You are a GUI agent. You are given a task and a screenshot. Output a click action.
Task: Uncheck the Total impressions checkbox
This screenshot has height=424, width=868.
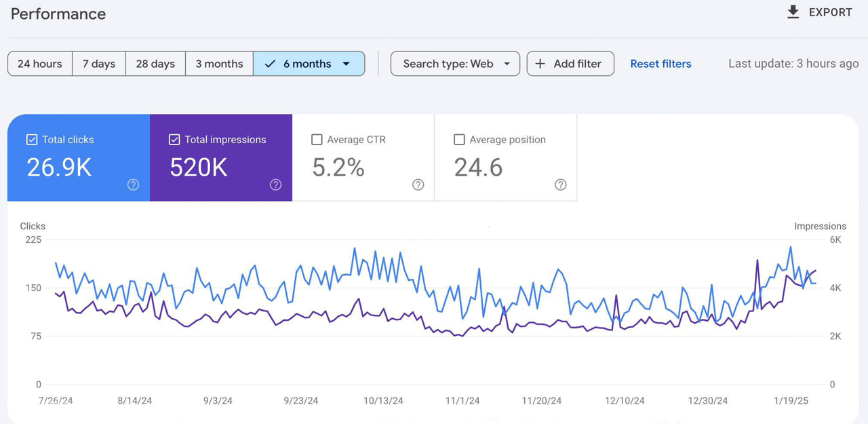[x=174, y=140]
